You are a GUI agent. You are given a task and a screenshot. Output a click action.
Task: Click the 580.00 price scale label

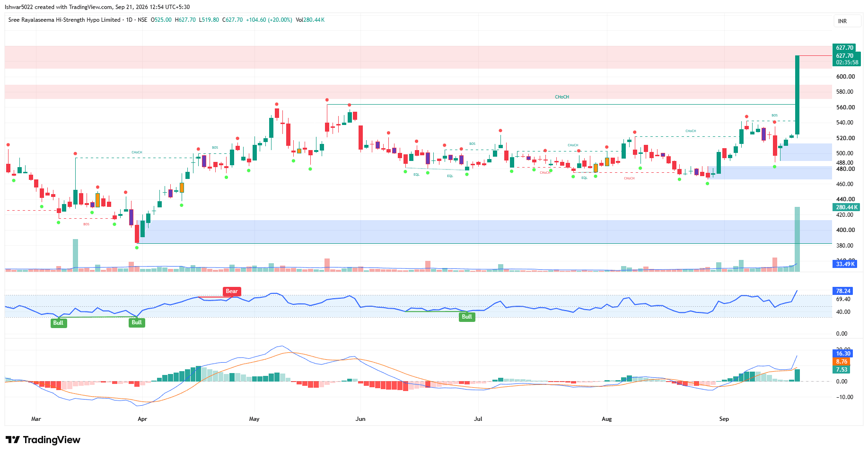(845, 92)
